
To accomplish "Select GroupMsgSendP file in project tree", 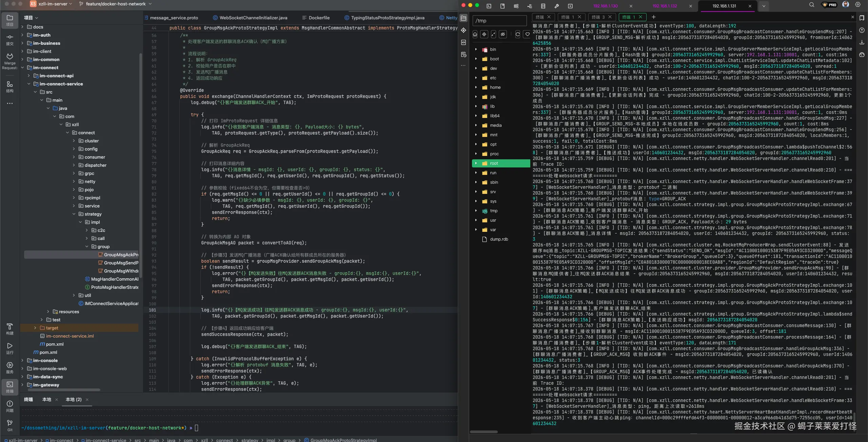I will pyautogui.click(x=119, y=263).
